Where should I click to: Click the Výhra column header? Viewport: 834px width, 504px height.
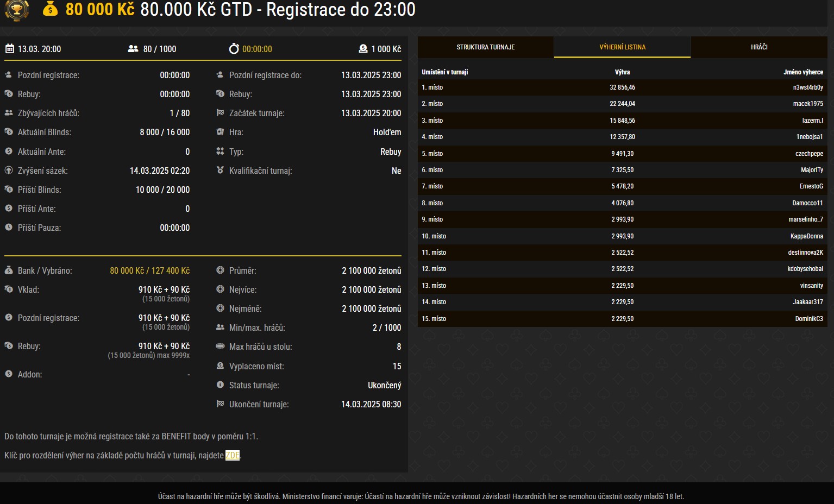623,72
